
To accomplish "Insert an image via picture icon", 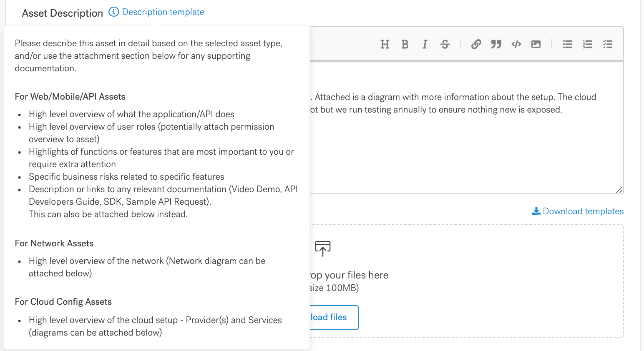I will 536,44.
